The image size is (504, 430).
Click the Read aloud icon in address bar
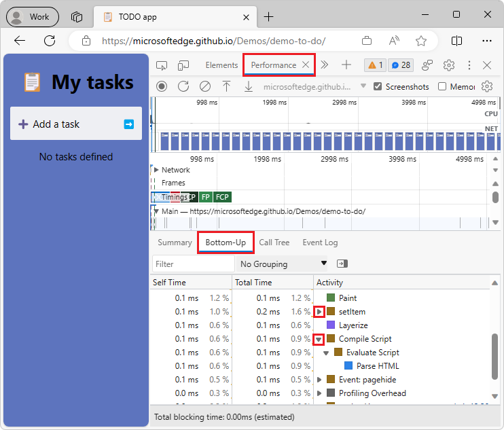point(394,41)
